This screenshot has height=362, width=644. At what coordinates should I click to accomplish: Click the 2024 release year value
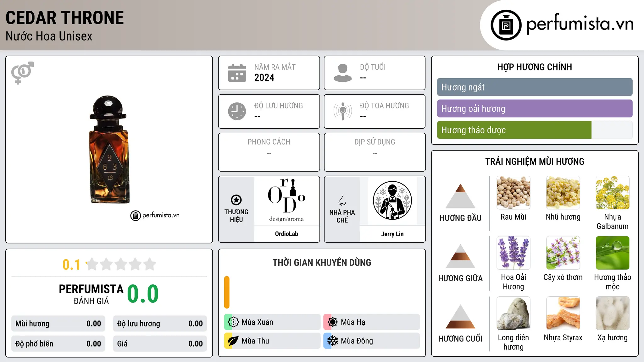click(x=264, y=78)
